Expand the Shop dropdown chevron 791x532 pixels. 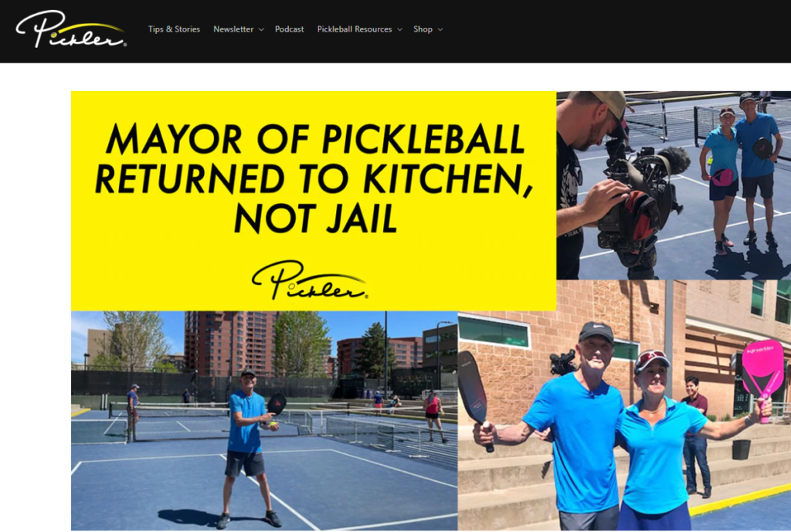(x=440, y=30)
